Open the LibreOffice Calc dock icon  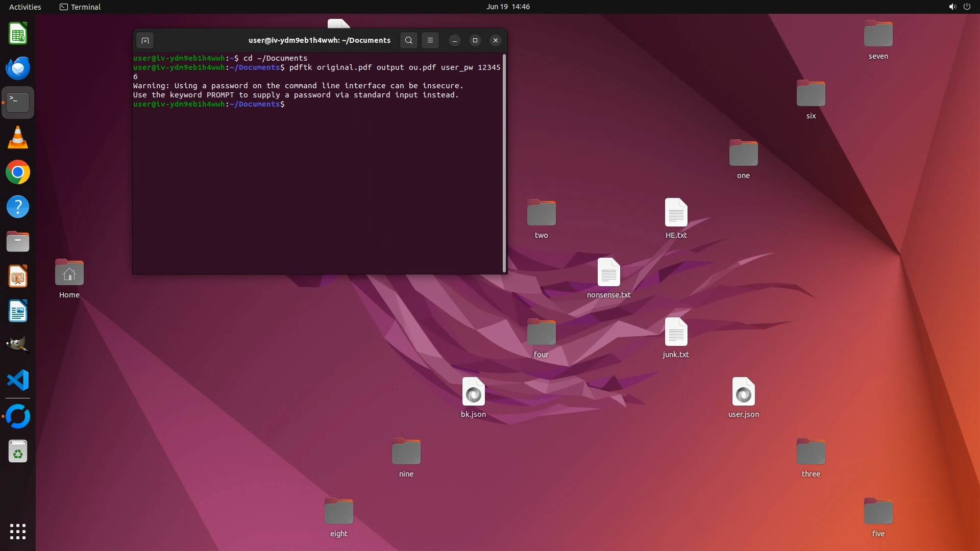tap(18, 34)
